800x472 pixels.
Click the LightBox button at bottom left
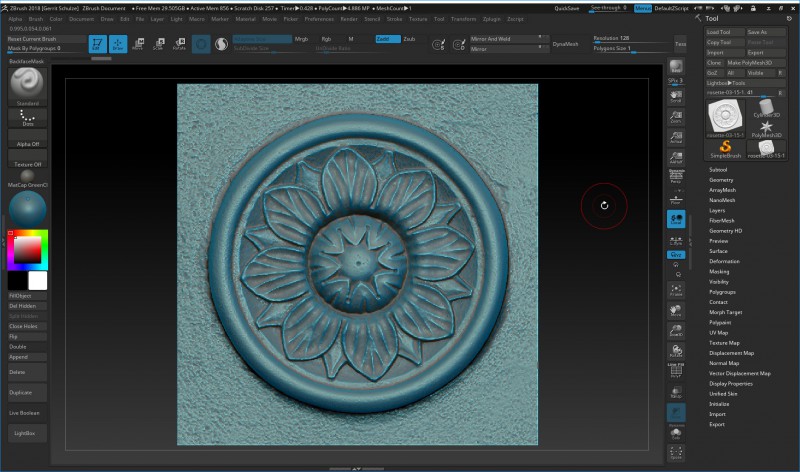(x=28, y=433)
